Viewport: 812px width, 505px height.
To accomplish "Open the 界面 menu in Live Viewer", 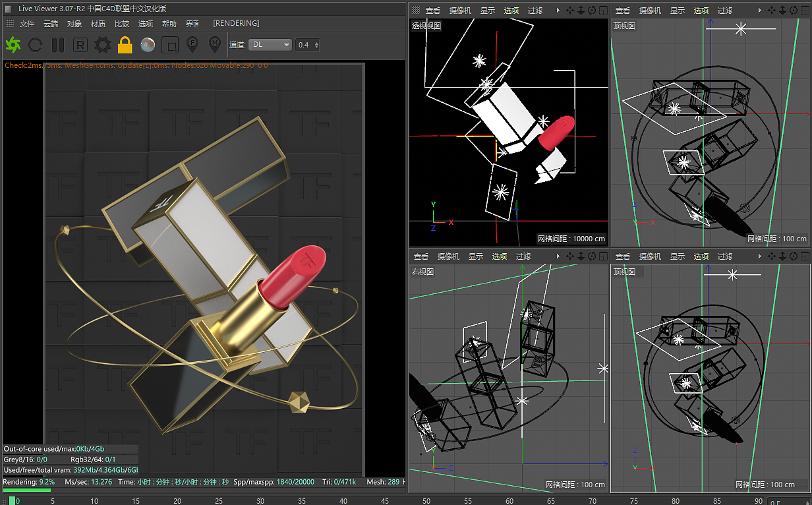I will point(192,24).
